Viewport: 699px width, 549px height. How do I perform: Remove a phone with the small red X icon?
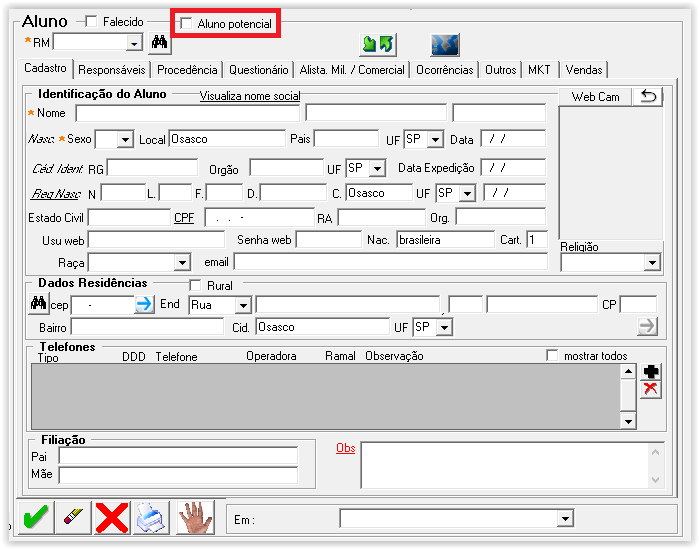651,389
